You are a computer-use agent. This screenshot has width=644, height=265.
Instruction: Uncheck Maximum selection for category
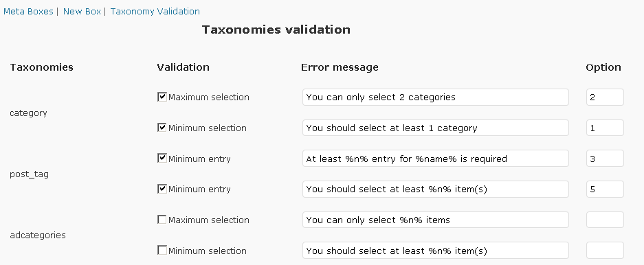(162, 97)
